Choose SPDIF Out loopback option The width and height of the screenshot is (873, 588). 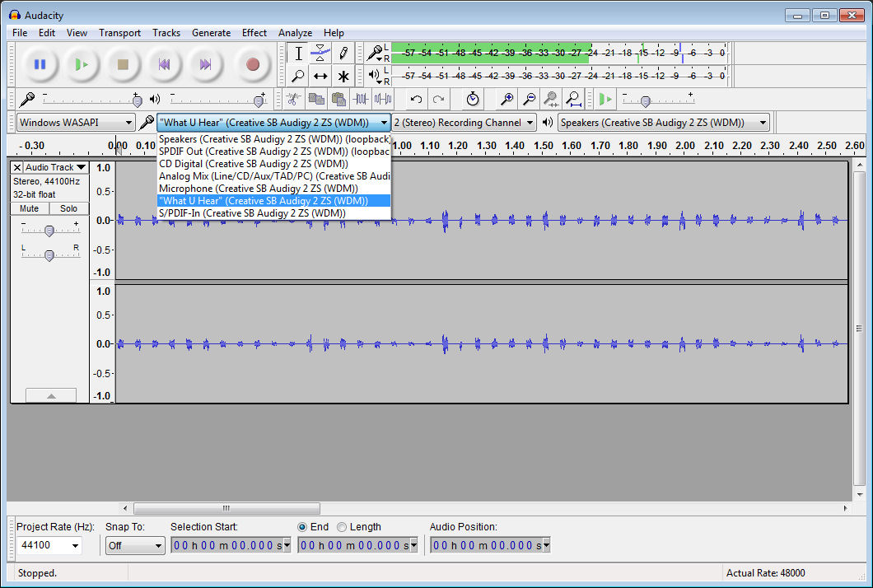point(274,152)
